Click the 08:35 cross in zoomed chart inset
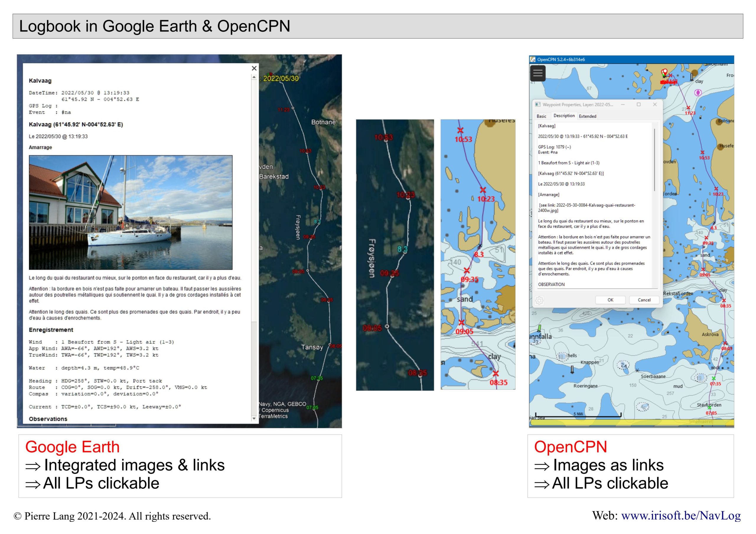The width and height of the screenshot is (756, 534). point(496,373)
